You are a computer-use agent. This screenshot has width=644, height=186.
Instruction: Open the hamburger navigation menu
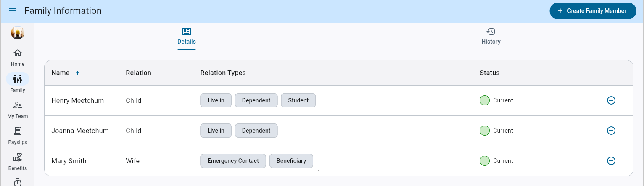[x=13, y=11]
